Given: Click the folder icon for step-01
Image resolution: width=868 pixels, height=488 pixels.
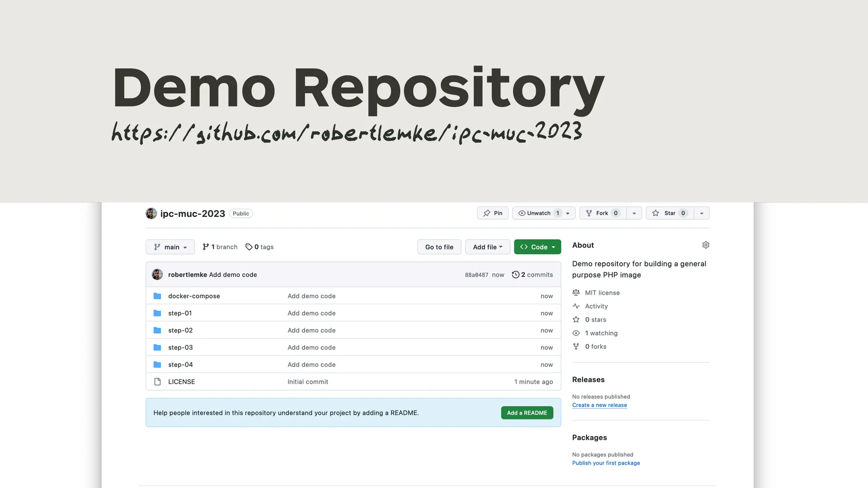Looking at the screenshot, I should click(157, 313).
